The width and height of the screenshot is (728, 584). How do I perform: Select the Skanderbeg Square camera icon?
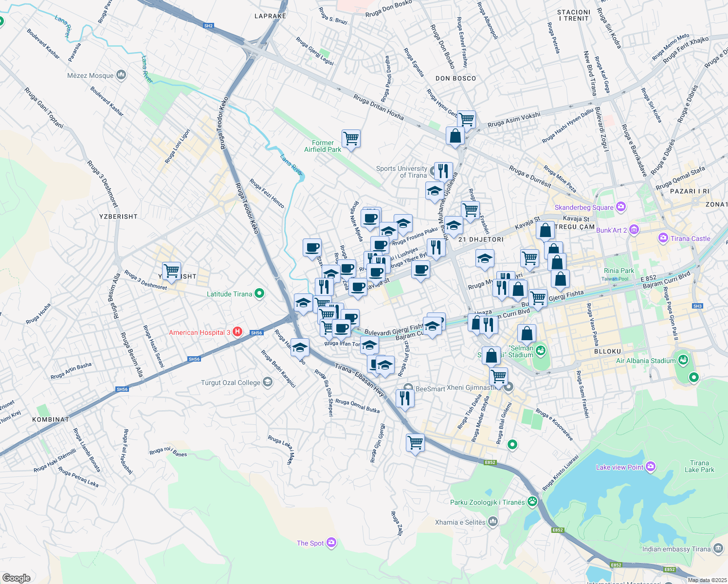[620, 207]
